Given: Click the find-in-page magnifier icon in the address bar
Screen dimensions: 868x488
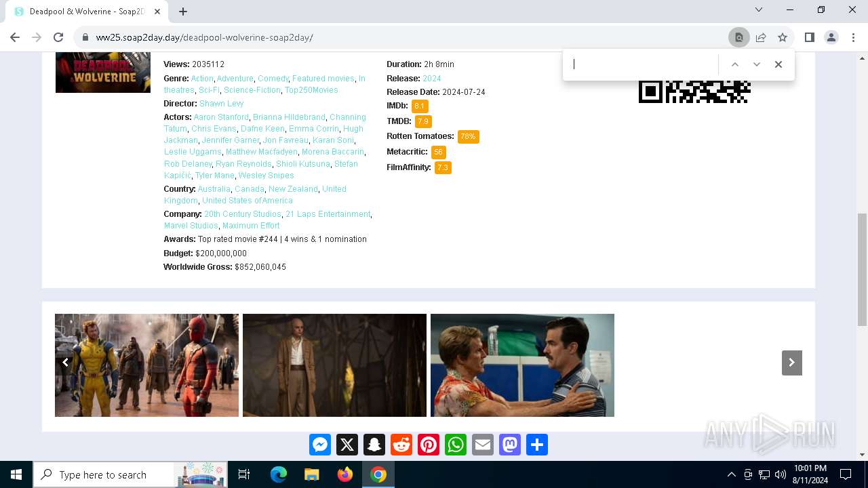Looking at the screenshot, I should (739, 37).
